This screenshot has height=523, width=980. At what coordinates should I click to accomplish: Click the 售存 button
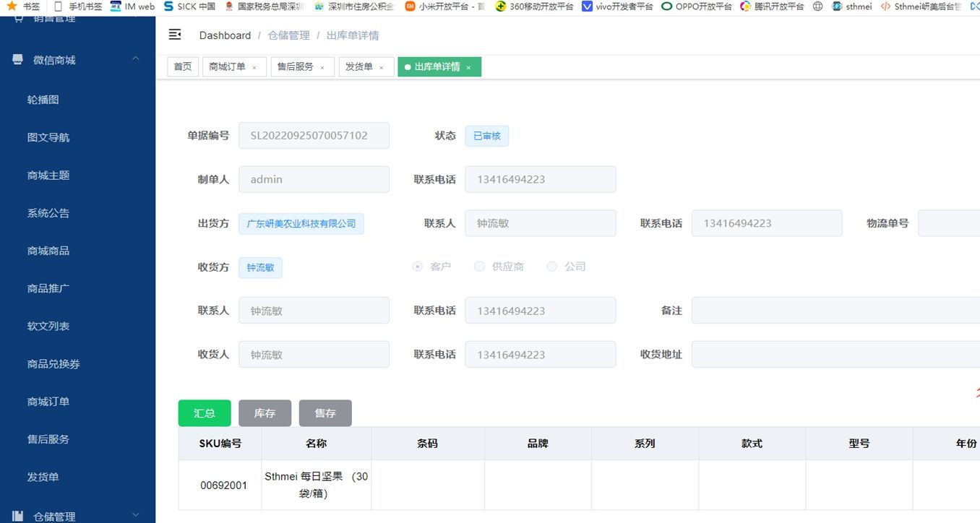pos(325,413)
